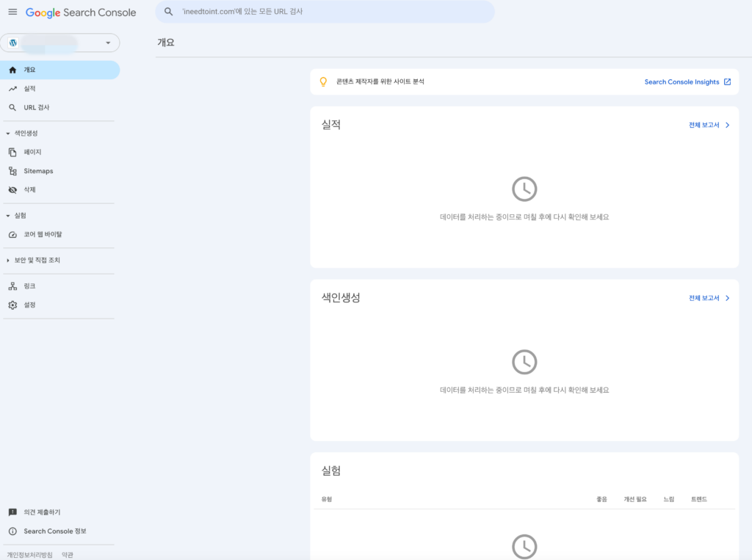This screenshot has width=752, height=560.
Task: Click the crossed-eye removal icon
Action: pyautogui.click(x=12, y=190)
